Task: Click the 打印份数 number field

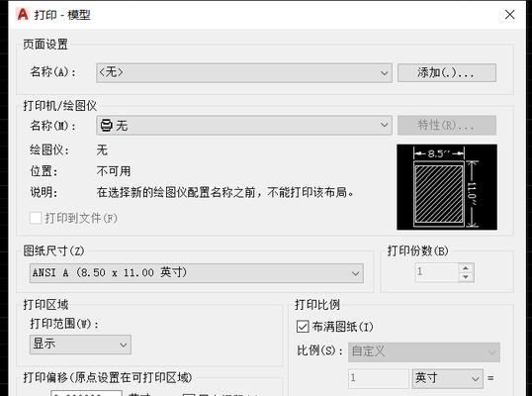Action: click(x=437, y=272)
